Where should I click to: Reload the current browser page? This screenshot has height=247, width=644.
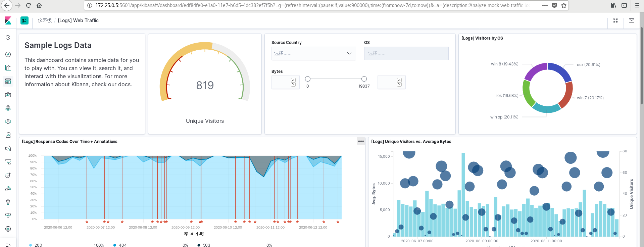(x=29, y=5)
